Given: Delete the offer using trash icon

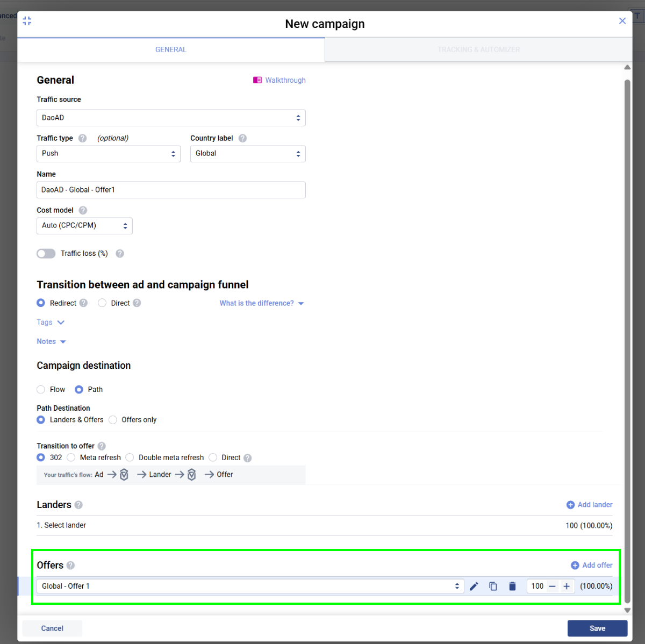Looking at the screenshot, I should tap(512, 586).
